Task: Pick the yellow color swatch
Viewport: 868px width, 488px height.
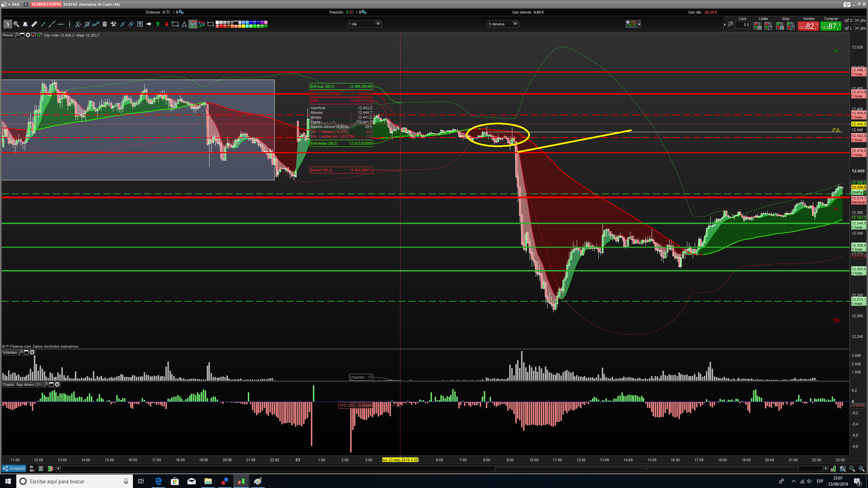Action: [243, 26]
